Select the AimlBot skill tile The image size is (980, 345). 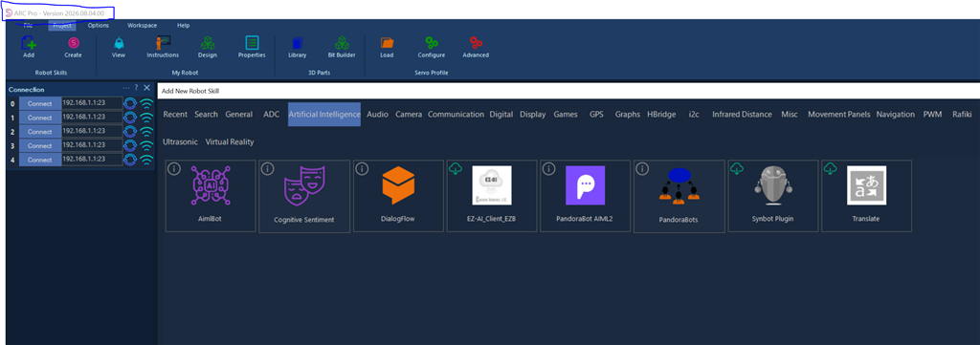[211, 196]
